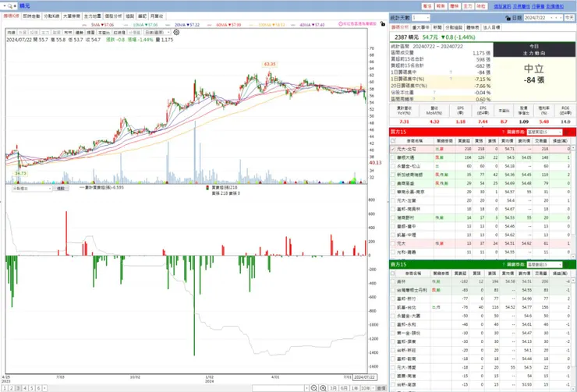
Task: Select the 3月 range button
Action: (333, 388)
